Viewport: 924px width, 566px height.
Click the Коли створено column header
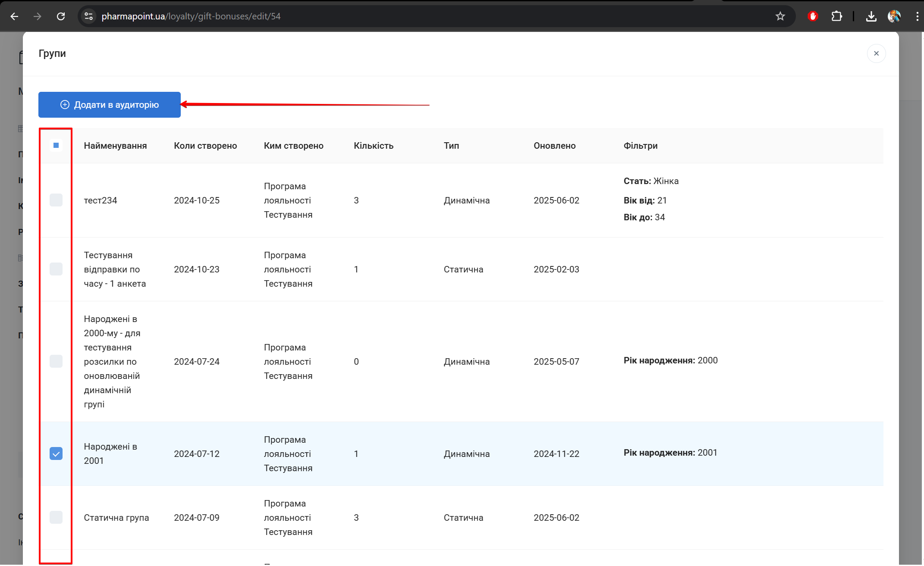pos(205,146)
